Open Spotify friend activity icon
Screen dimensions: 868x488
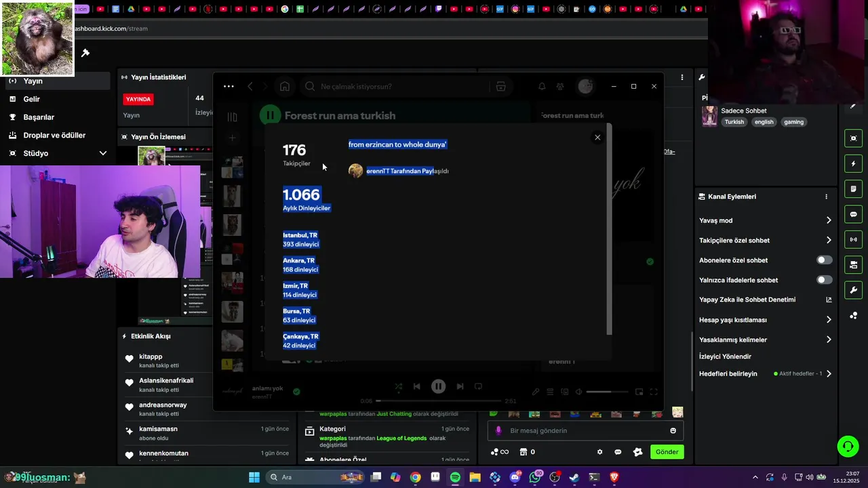coord(560,87)
